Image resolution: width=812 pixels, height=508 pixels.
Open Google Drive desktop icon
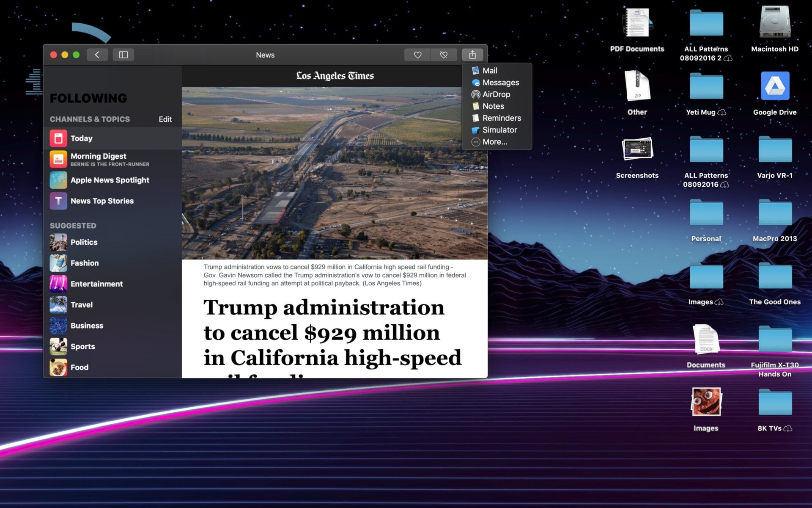click(x=774, y=87)
